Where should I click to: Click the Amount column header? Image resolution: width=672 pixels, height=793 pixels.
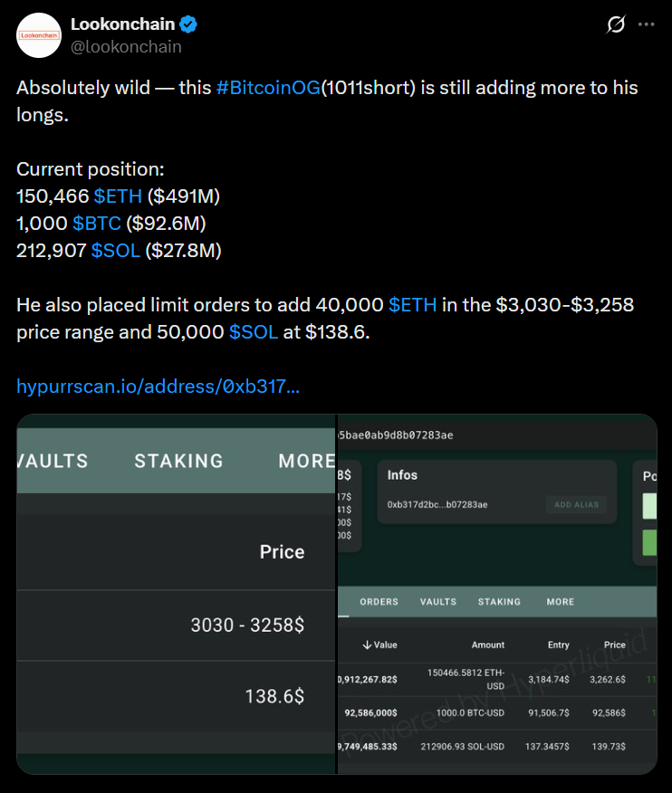(487, 645)
